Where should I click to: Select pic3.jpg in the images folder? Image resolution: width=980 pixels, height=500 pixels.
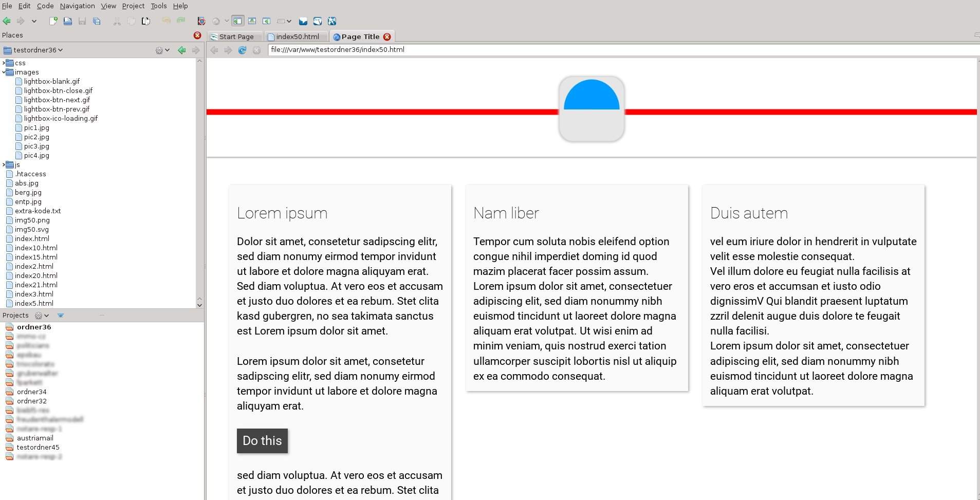[x=36, y=146]
